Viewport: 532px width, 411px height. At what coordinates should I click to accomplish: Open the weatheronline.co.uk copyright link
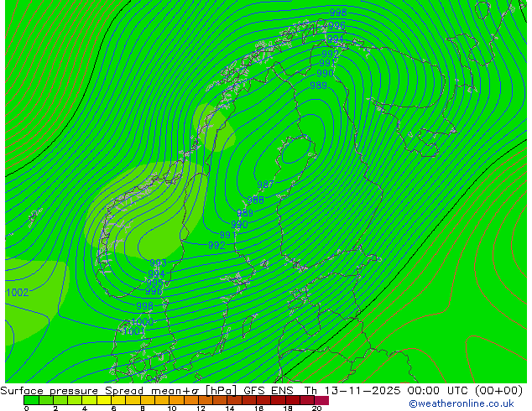tap(462, 403)
